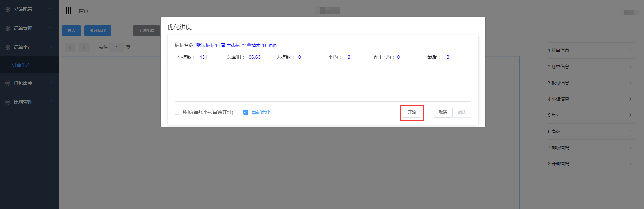The image size is (644, 209).
Task: Click the page number input field
Action: 117,48
